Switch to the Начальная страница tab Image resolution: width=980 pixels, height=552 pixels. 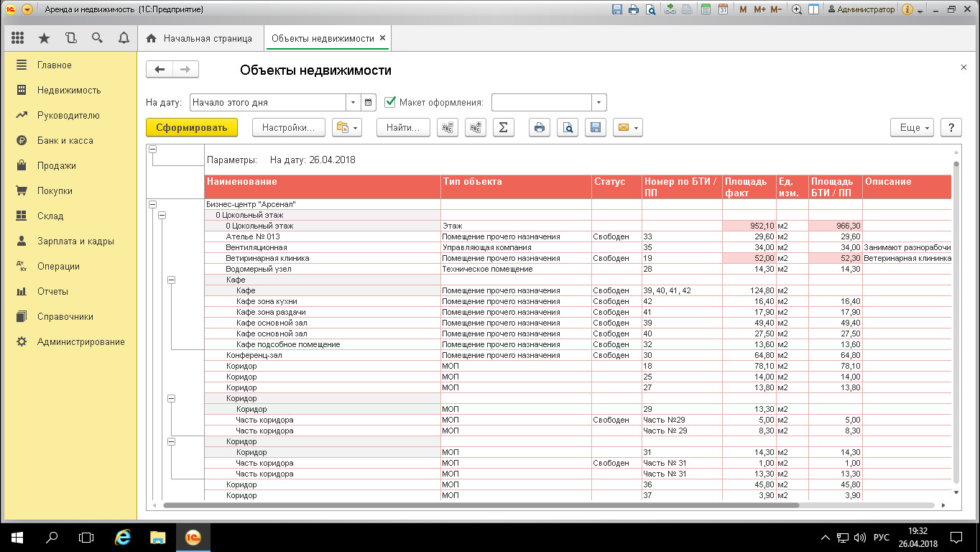pos(200,38)
